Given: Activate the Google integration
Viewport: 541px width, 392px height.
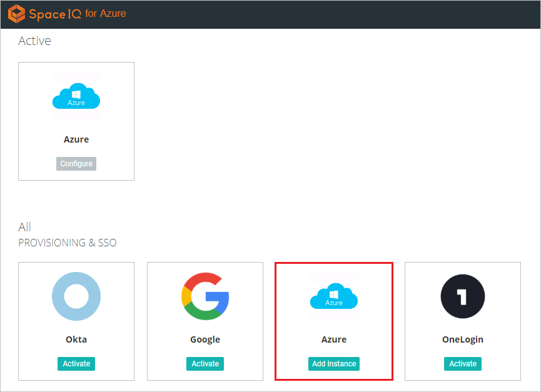Looking at the screenshot, I should coord(205,363).
